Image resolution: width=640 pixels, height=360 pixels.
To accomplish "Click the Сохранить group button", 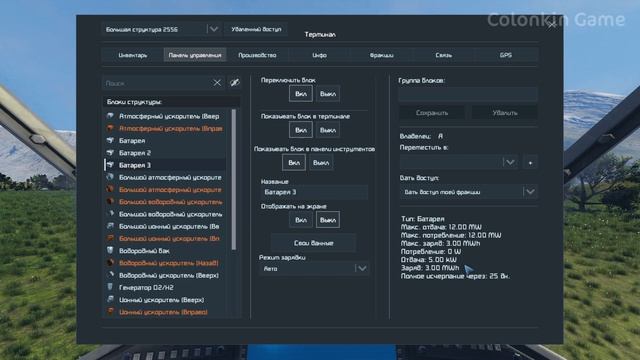I will (432, 113).
